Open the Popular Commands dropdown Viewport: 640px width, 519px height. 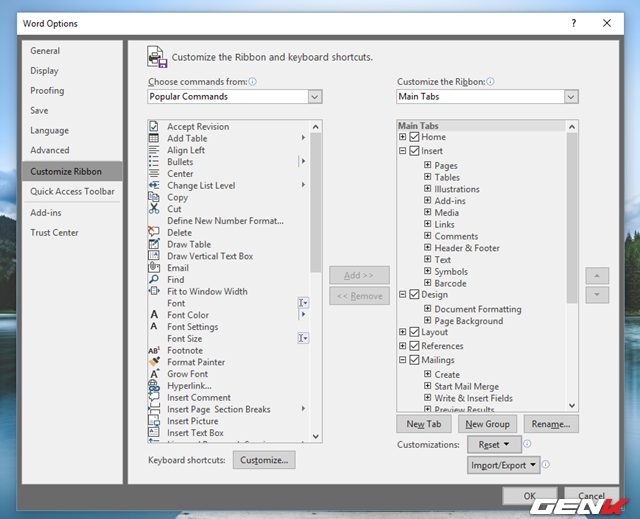[x=315, y=97]
